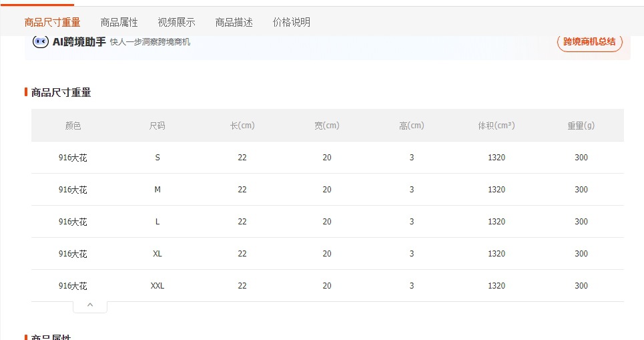Jump to the 价格说明 tab

tap(292, 22)
